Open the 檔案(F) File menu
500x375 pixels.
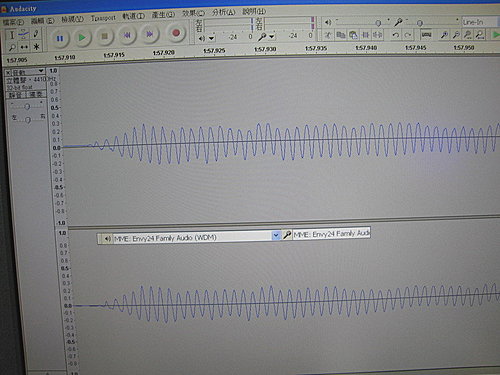click(14, 22)
